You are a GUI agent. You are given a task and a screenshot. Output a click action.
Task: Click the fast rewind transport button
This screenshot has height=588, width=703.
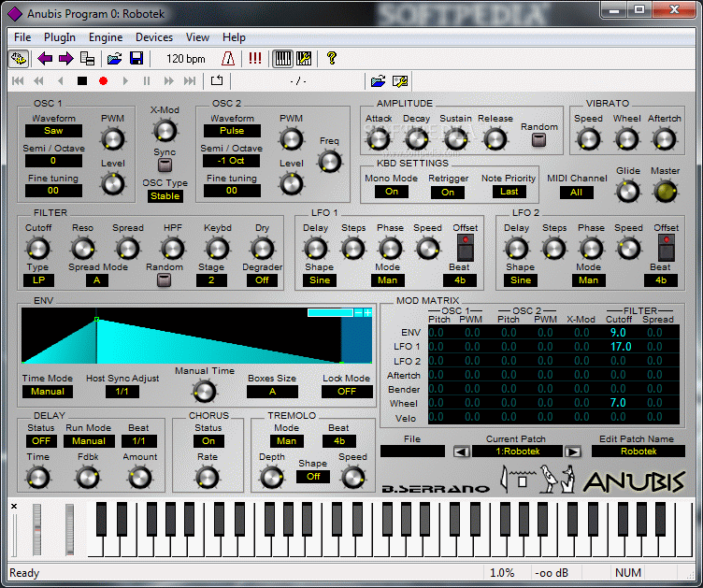(x=39, y=81)
